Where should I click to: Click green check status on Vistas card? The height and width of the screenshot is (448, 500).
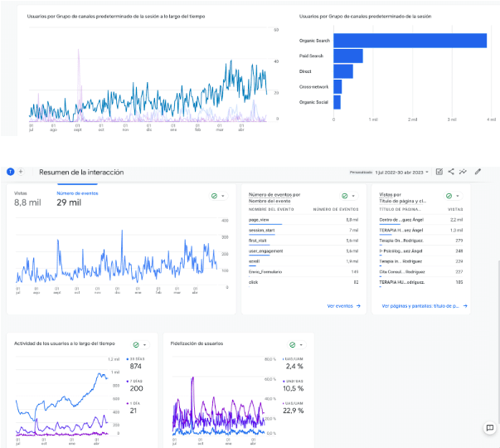[213, 196]
